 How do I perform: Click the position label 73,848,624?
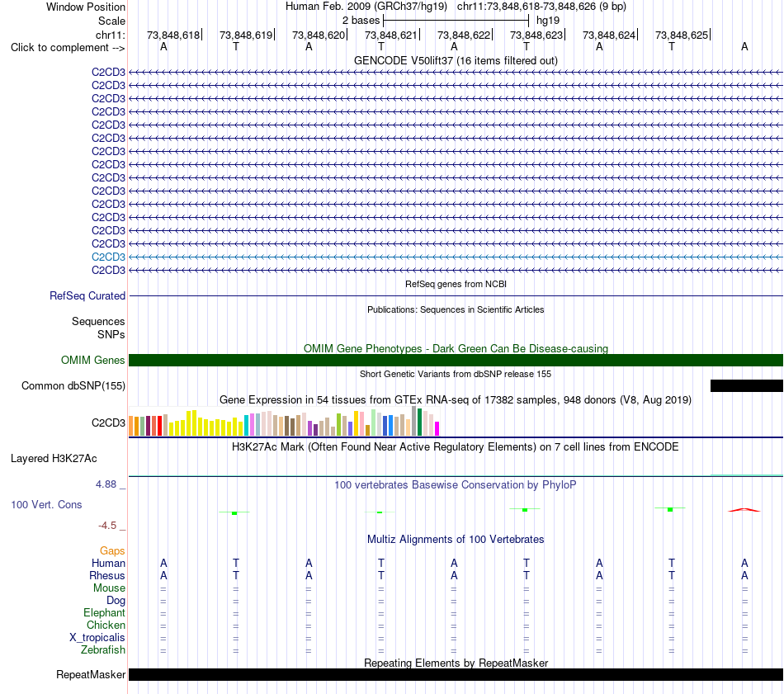609,35
